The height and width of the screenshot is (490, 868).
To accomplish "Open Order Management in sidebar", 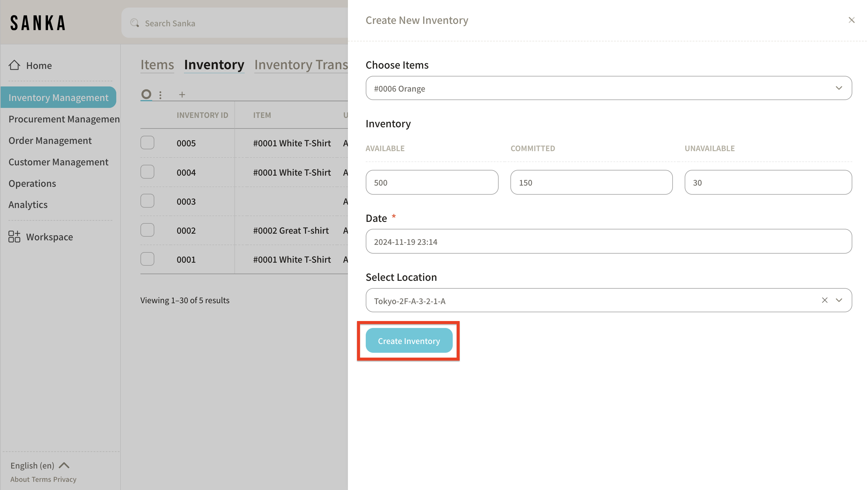I will (x=50, y=140).
